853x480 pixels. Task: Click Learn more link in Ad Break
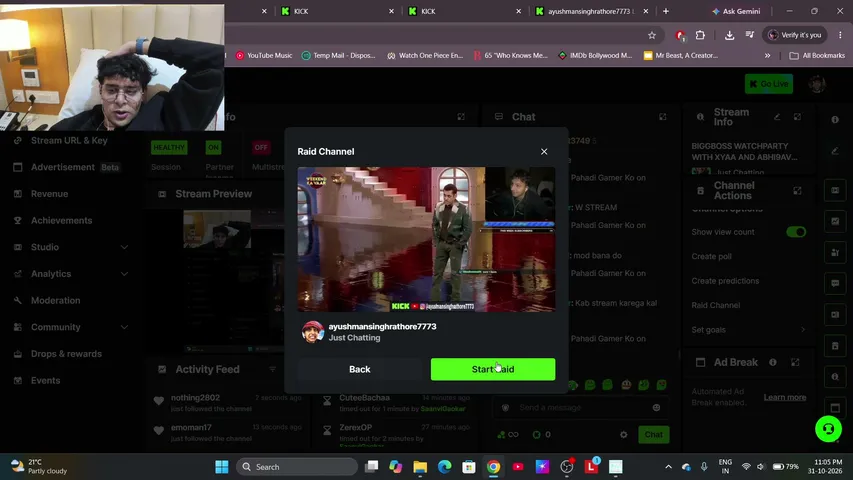[x=785, y=397]
